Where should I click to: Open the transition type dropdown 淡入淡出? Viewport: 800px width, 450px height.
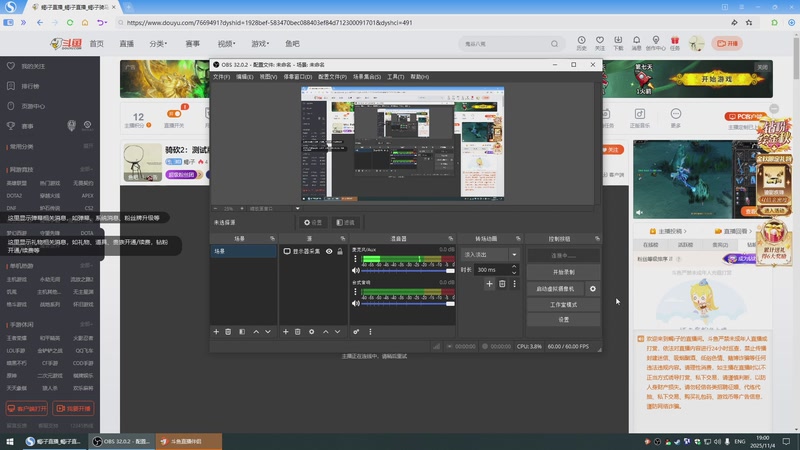tap(489, 254)
